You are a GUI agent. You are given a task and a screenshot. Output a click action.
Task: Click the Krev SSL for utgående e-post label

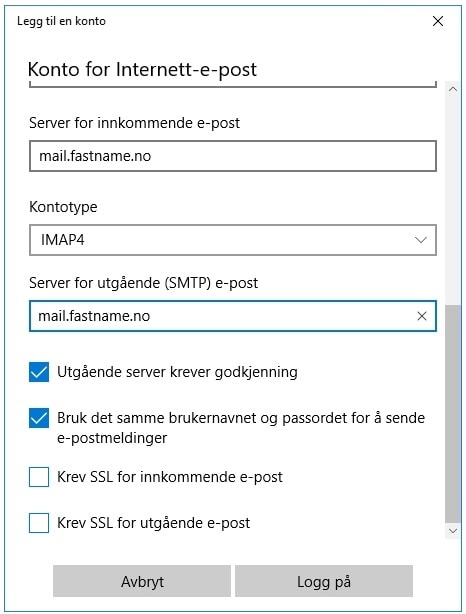click(x=154, y=523)
